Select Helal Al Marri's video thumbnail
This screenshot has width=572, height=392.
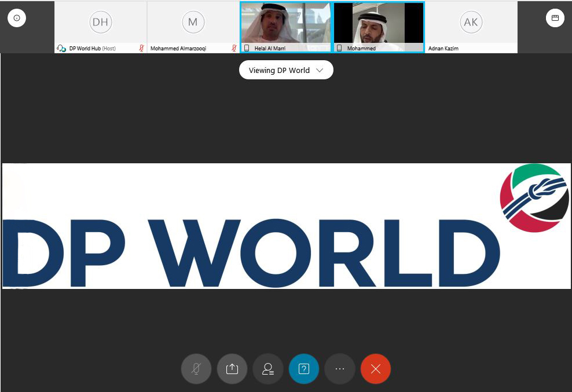[285, 23]
